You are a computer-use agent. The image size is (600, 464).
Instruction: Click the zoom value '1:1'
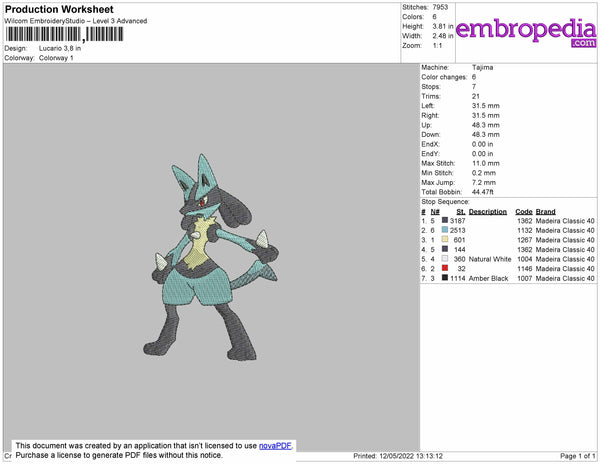[437, 46]
